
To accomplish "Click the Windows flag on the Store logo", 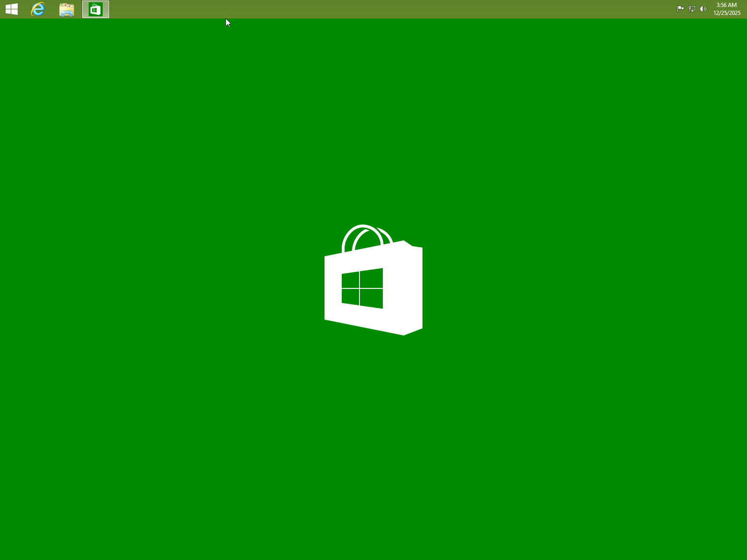I will [x=362, y=288].
